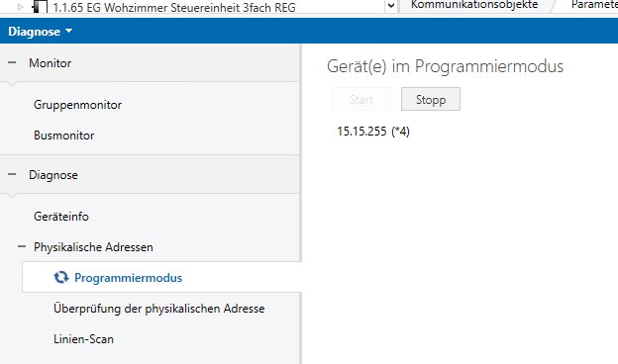Open the Diagnose dropdown menu in blue header
618x364 pixels.
tap(41, 32)
